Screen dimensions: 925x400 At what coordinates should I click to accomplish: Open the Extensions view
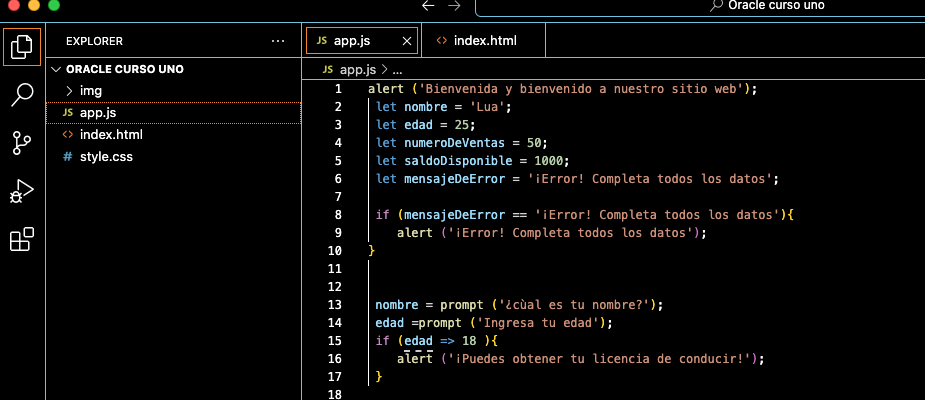pos(22,239)
